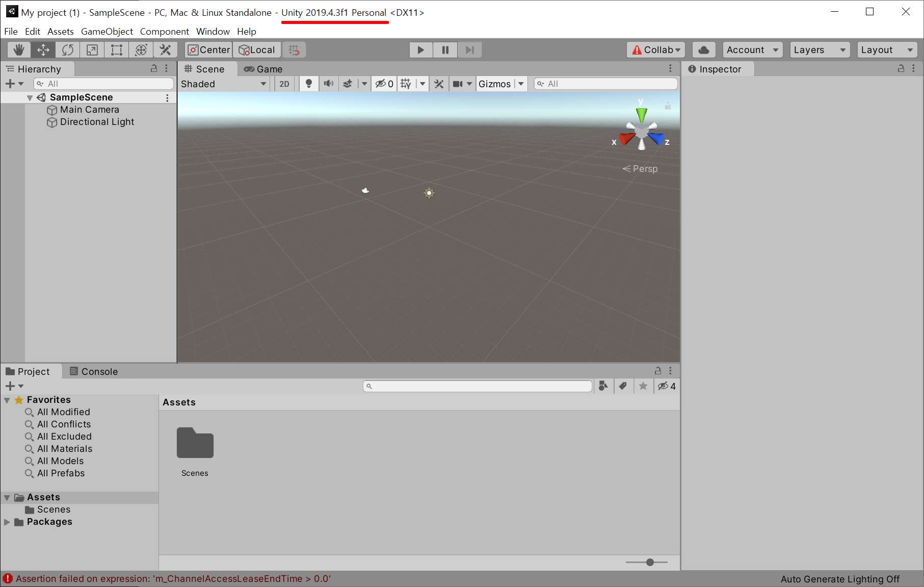Screen dimensions: 924x587
Task: Select the Hand tool
Action: click(x=19, y=50)
